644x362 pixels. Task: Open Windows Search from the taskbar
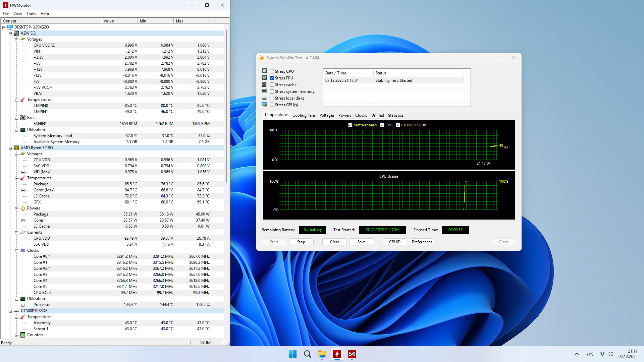tap(307, 354)
